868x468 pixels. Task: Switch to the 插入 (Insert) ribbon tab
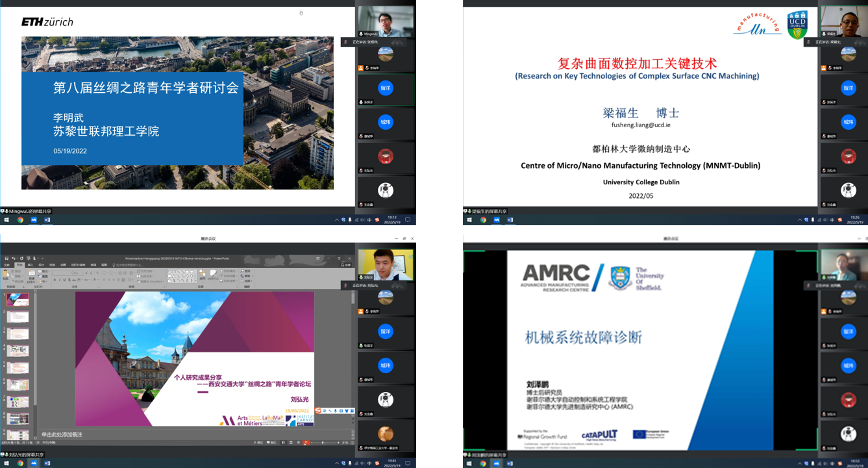pyautogui.click(x=31, y=265)
